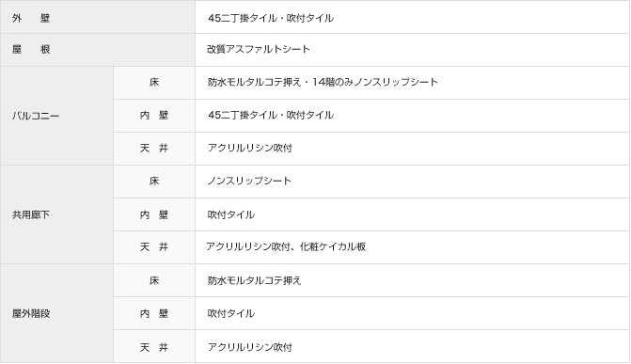Image resolution: width=631 pixels, height=364 pixels.
Task: Select the バルコニー category cell
Action: 56,116
